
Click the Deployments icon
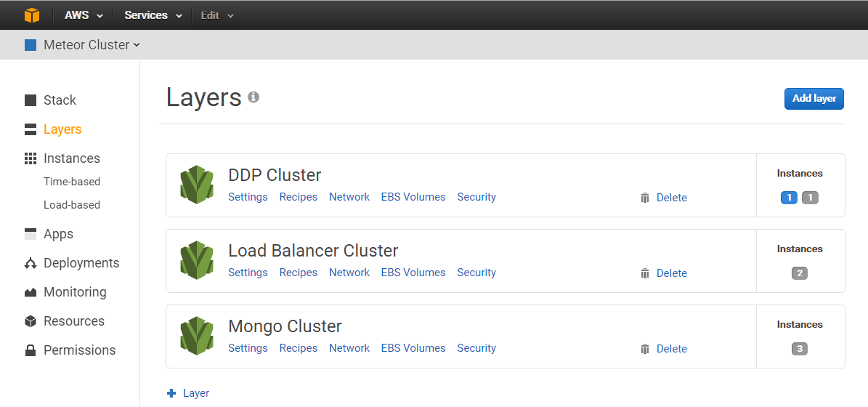[31, 263]
